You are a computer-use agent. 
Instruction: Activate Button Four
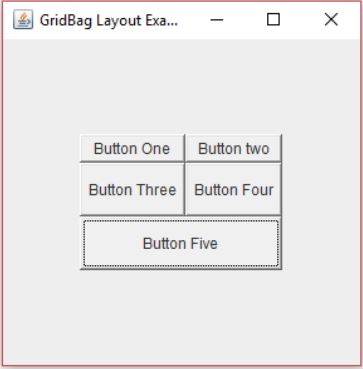pos(233,189)
